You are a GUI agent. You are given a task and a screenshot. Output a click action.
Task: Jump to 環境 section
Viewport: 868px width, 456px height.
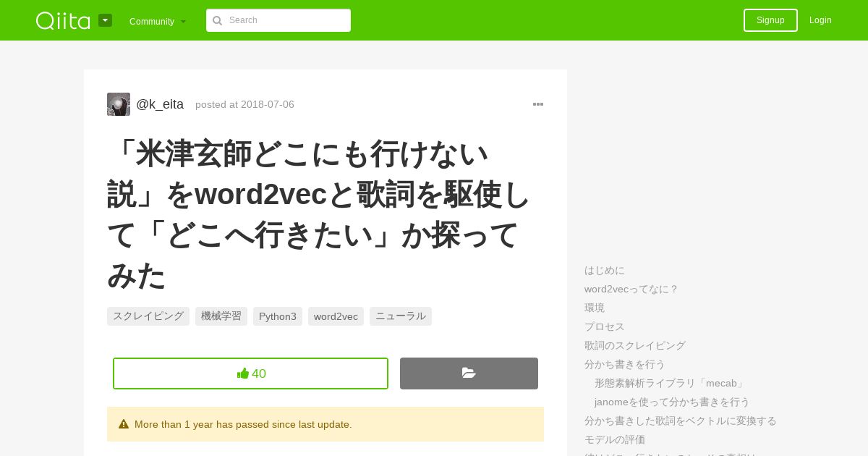pyautogui.click(x=595, y=308)
